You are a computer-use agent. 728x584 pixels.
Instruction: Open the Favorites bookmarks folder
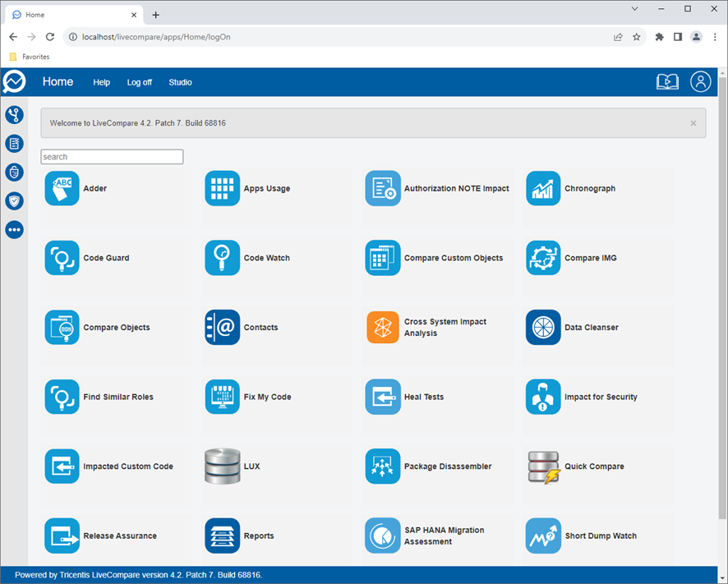pos(30,57)
